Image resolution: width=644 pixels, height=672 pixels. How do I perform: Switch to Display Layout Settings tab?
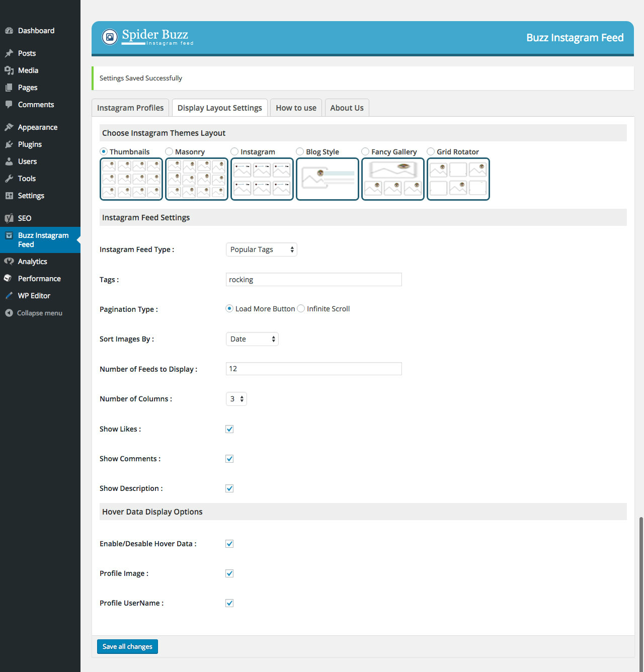[220, 108]
